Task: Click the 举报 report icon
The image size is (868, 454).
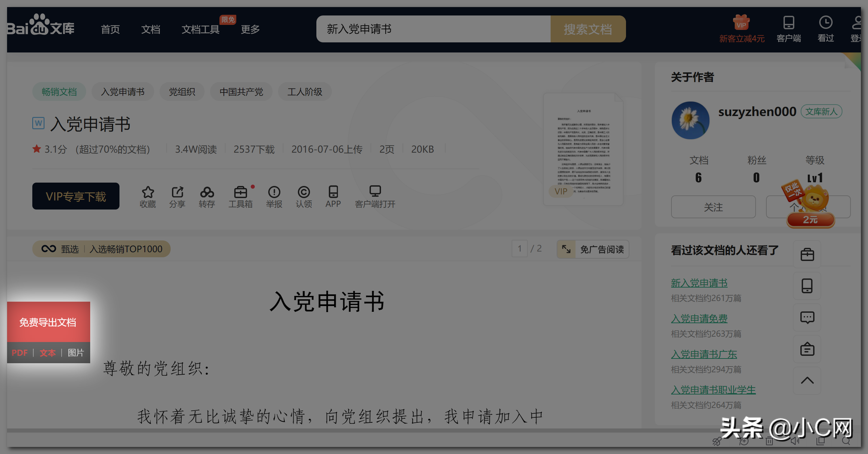Action: coord(274,192)
